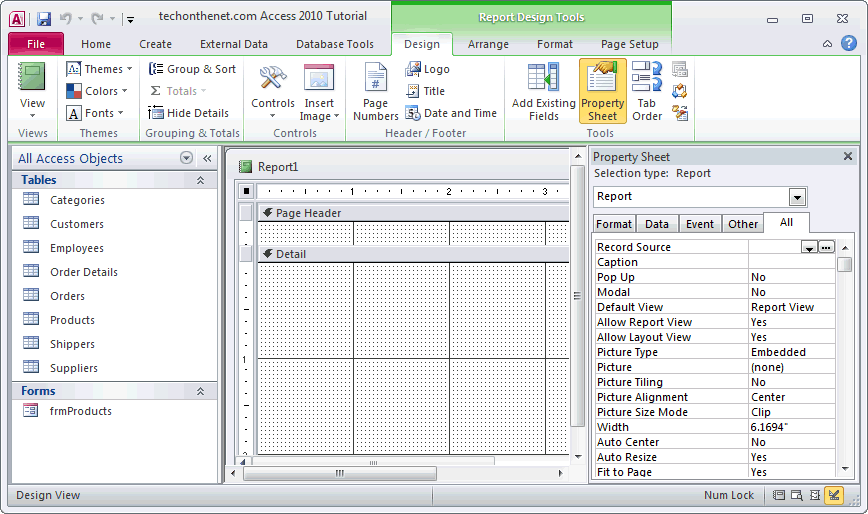Collapse the Forms group
868x514 pixels.
click(200, 391)
